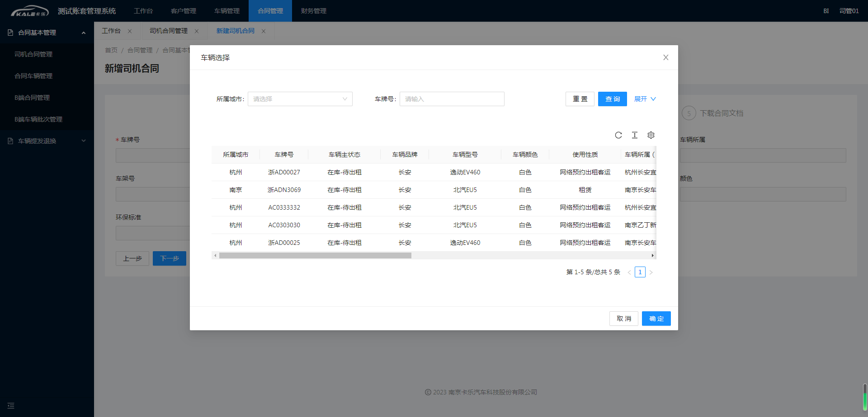Open column settings gear icon

point(651,135)
